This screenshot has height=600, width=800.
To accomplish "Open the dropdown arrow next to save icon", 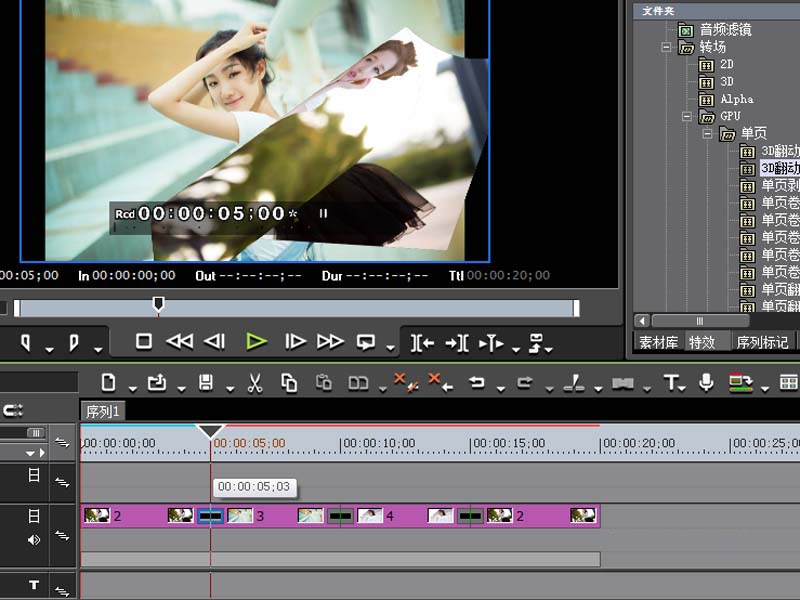I will click(230, 389).
